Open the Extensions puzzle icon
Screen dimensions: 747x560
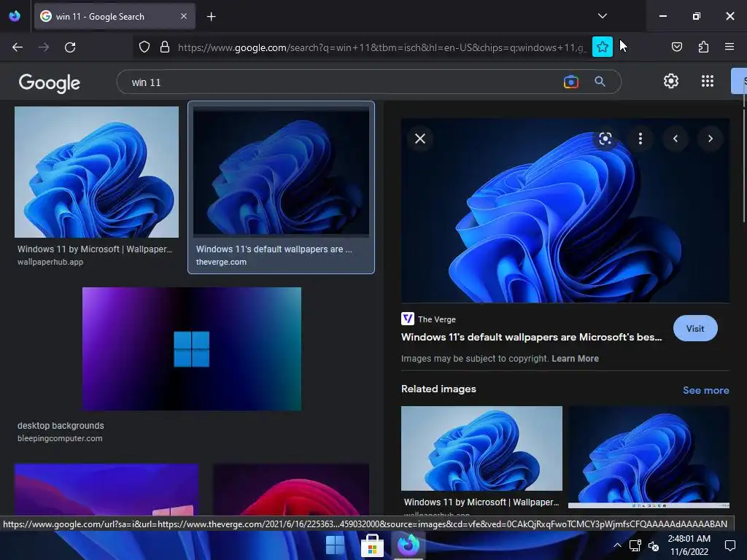(703, 47)
